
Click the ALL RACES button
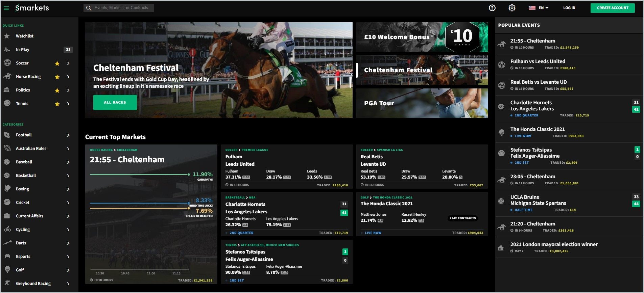pyautogui.click(x=115, y=102)
